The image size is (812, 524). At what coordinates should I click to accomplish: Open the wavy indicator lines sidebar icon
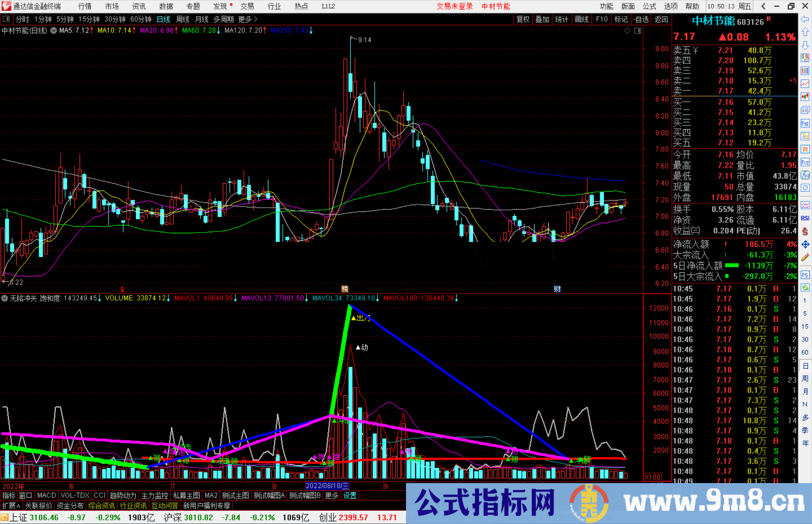tap(805, 205)
